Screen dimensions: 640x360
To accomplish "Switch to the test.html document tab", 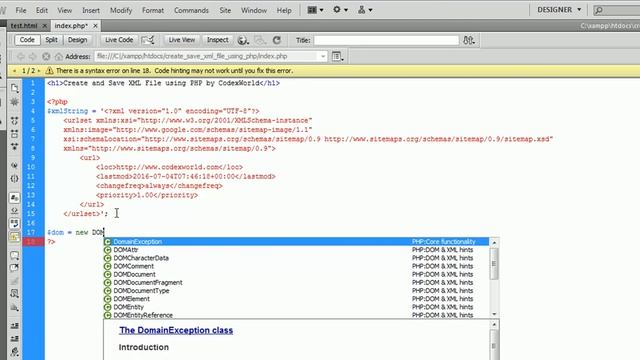I will (24, 26).
